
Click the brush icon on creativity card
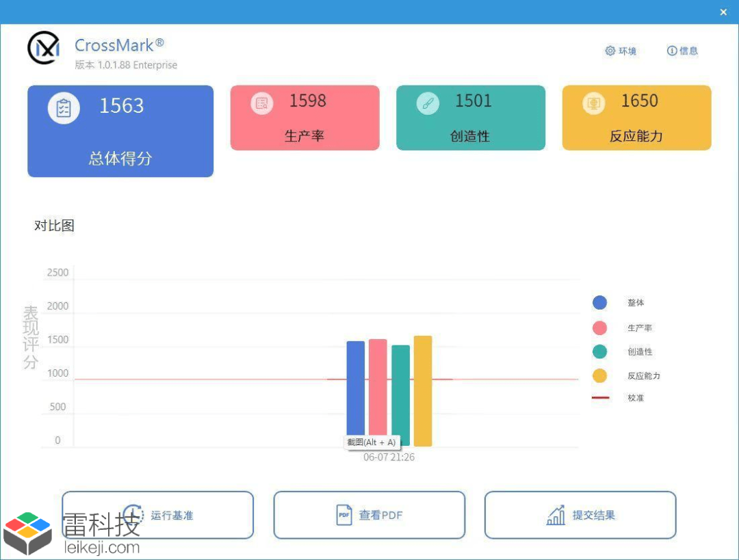(428, 103)
